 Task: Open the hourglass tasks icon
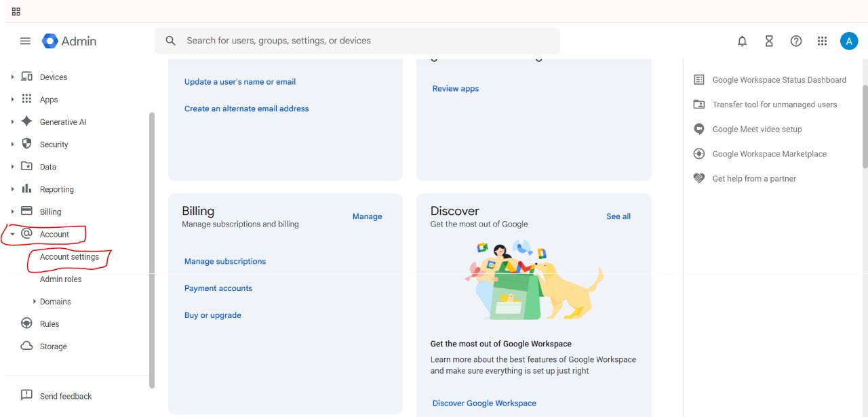[769, 41]
